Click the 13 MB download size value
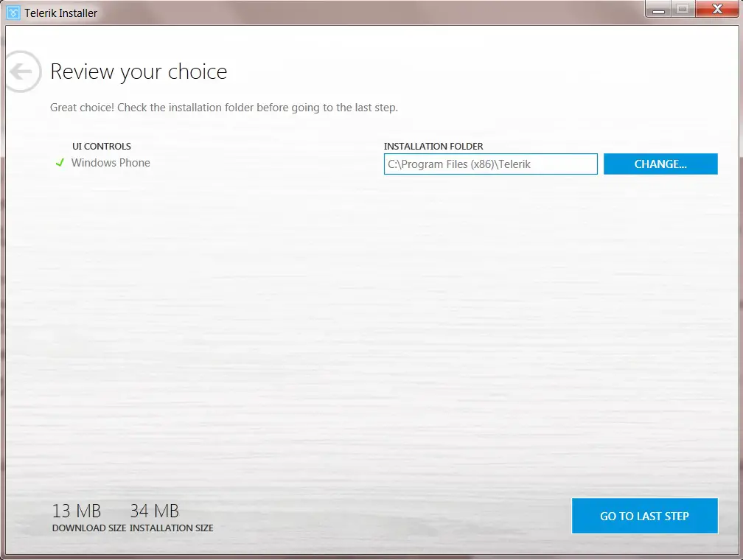This screenshot has height=560, width=743. (77, 511)
